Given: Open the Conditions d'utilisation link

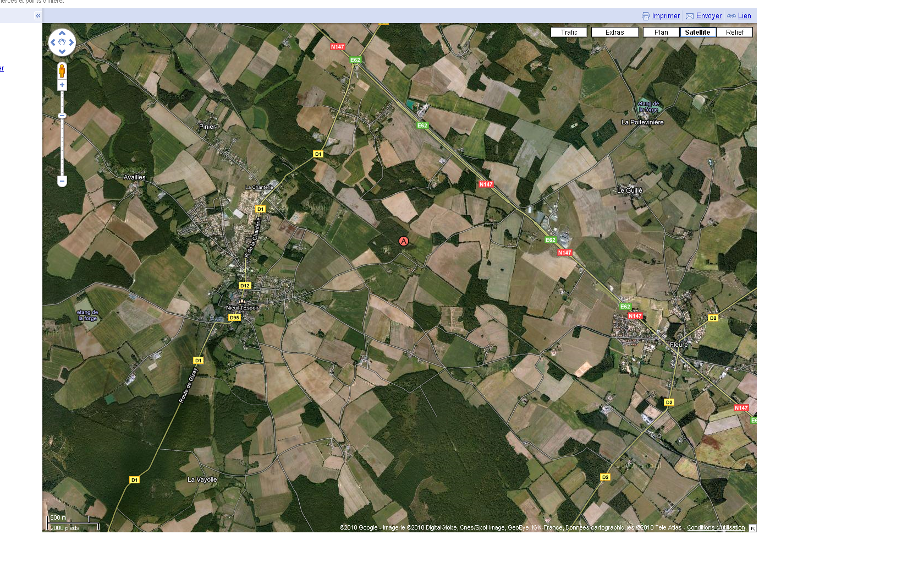Looking at the screenshot, I should pyautogui.click(x=716, y=527).
